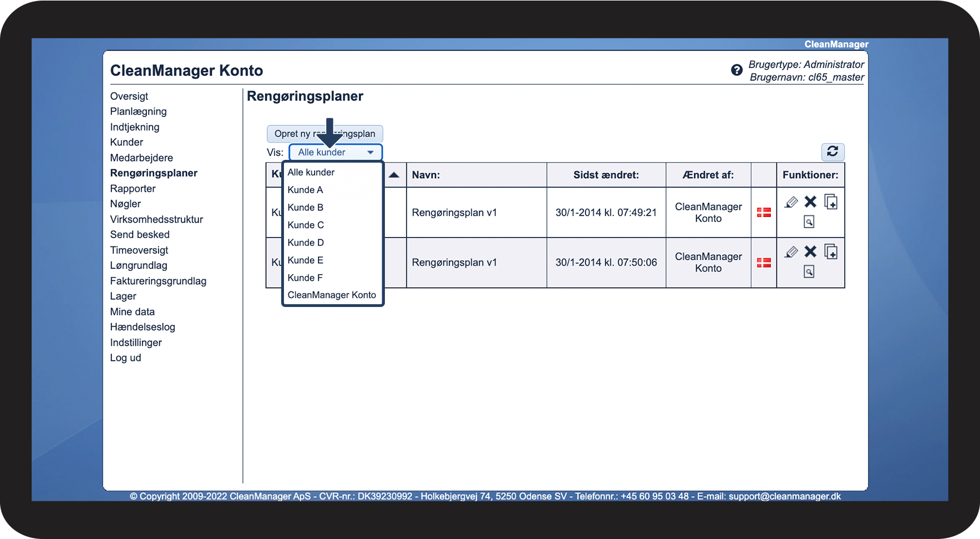Screen dimensions: 980x539
Task: Click Danish flag in 07:50:06 row
Action: point(764,263)
